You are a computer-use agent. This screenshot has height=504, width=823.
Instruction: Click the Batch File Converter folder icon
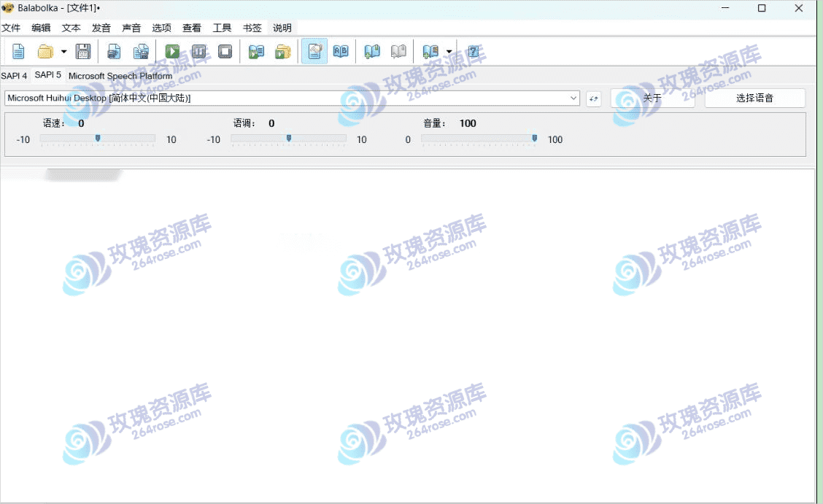pyautogui.click(x=283, y=51)
